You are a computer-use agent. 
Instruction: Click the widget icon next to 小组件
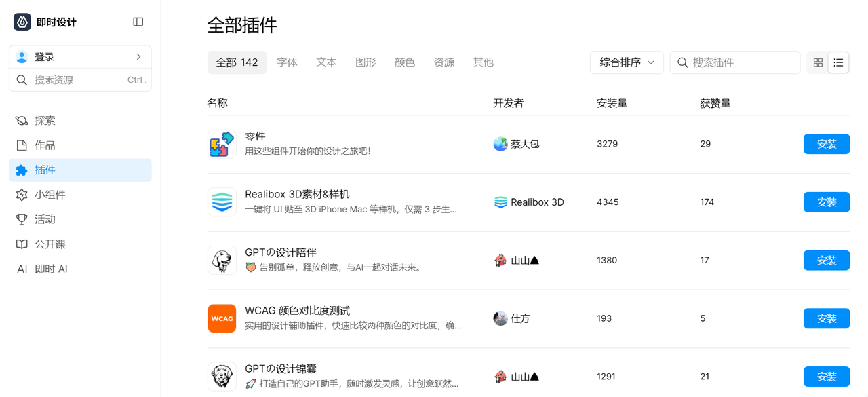click(x=22, y=195)
